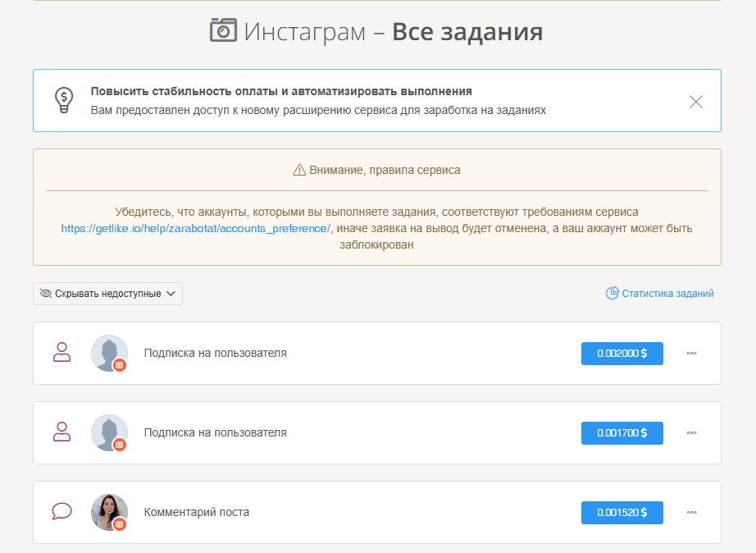Open the accounts_preference help link
756x553 pixels.
pos(195,229)
